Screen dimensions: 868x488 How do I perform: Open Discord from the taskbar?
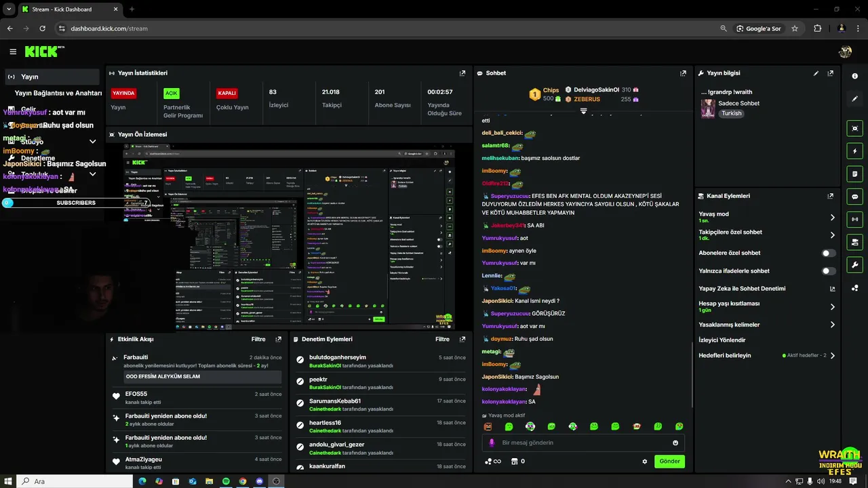(260, 481)
